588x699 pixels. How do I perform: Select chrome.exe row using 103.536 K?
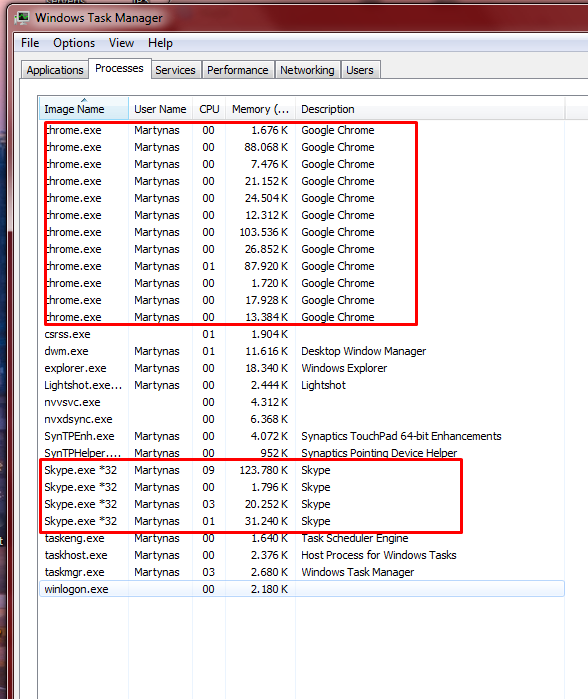click(302, 232)
